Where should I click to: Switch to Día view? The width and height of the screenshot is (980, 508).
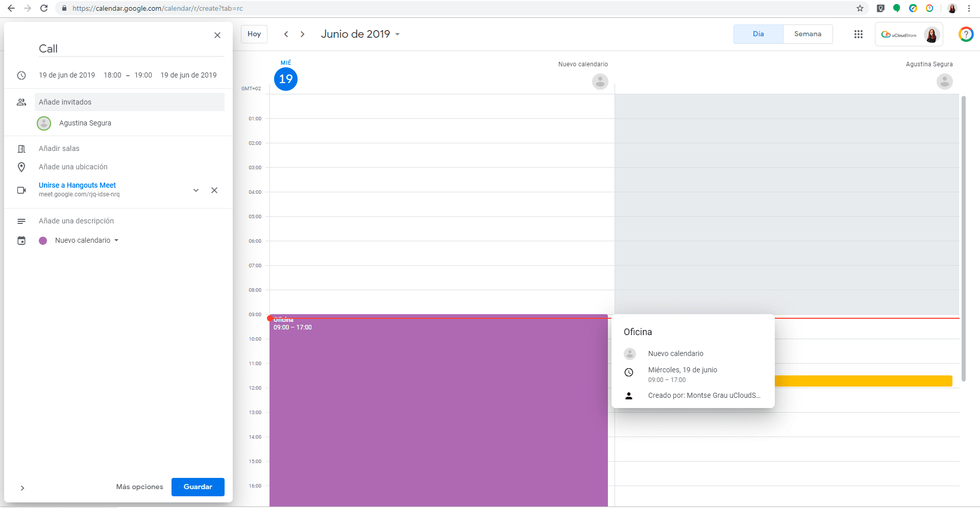click(x=758, y=34)
